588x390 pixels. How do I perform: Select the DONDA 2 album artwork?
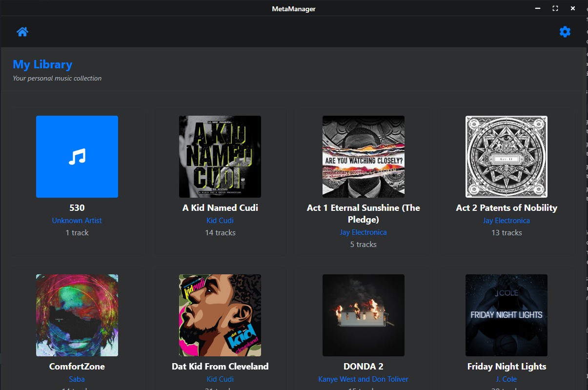tap(363, 315)
